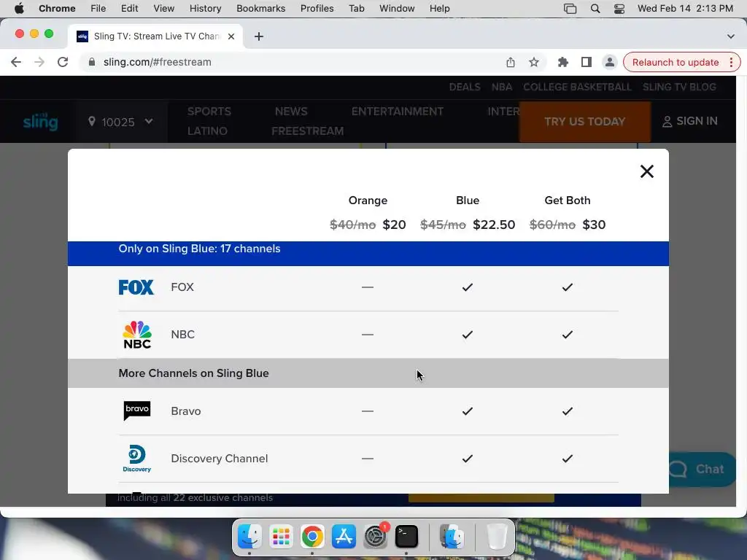Click the screen mirroring menu bar icon
Viewport: 747px width, 560px height.
pyautogui.click(x=570, y=9)
